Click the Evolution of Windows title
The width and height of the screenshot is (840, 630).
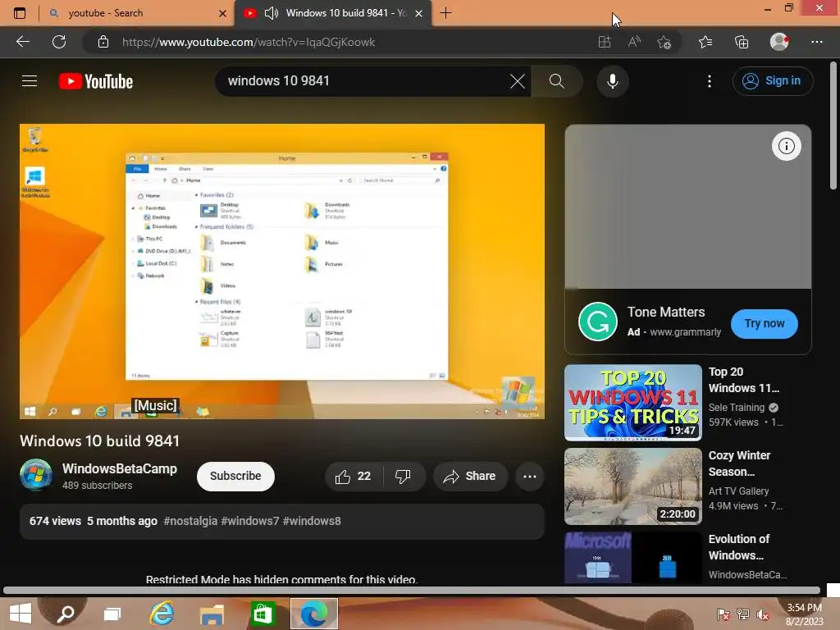click(739, 547)
